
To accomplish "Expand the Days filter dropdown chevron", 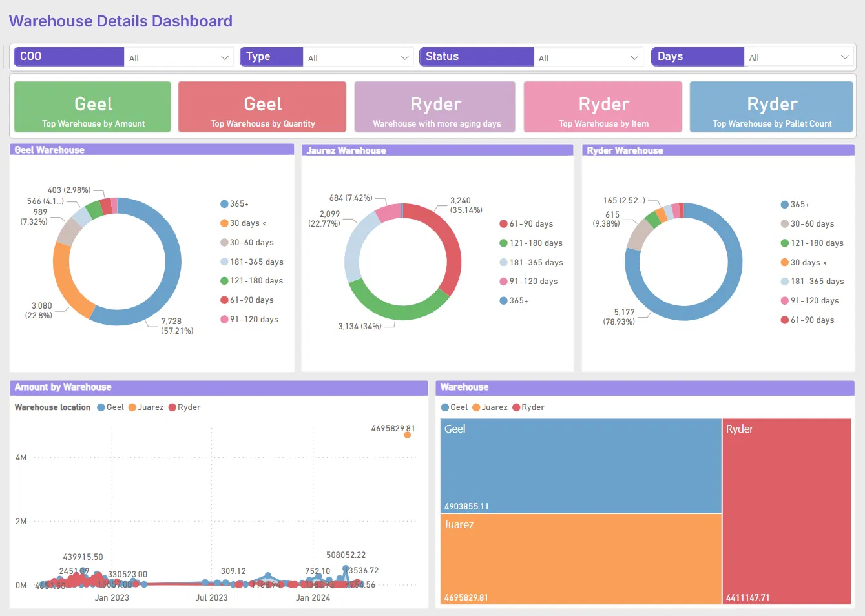I will pos(844,57).
